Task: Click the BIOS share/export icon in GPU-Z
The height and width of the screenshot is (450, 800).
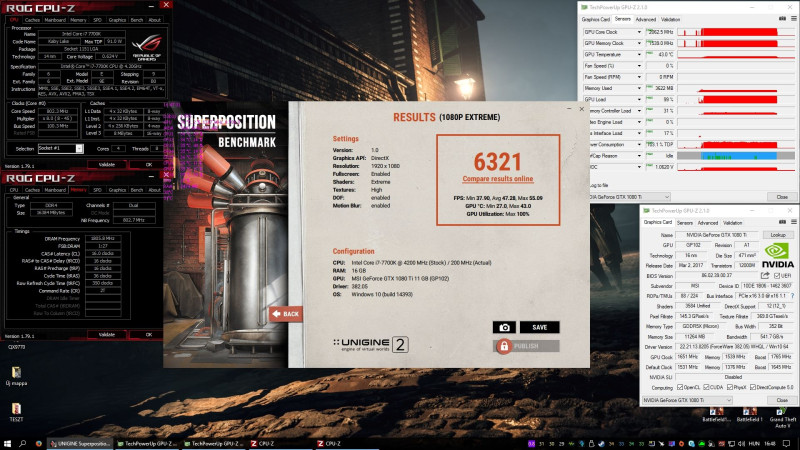Action: (x=765, y=276)
